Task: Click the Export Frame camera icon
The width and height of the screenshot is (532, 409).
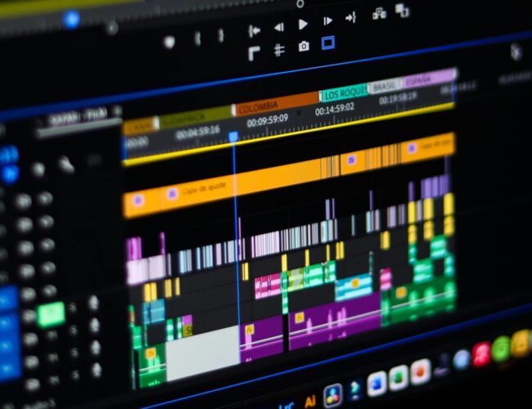Action: point(304,47)
